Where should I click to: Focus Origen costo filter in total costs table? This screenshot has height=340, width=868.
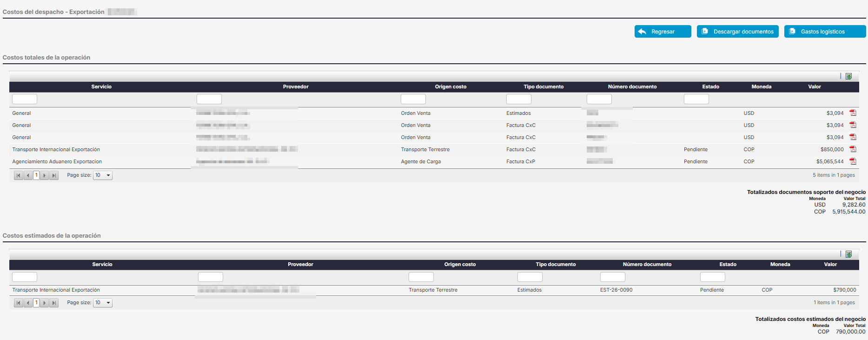413,99
